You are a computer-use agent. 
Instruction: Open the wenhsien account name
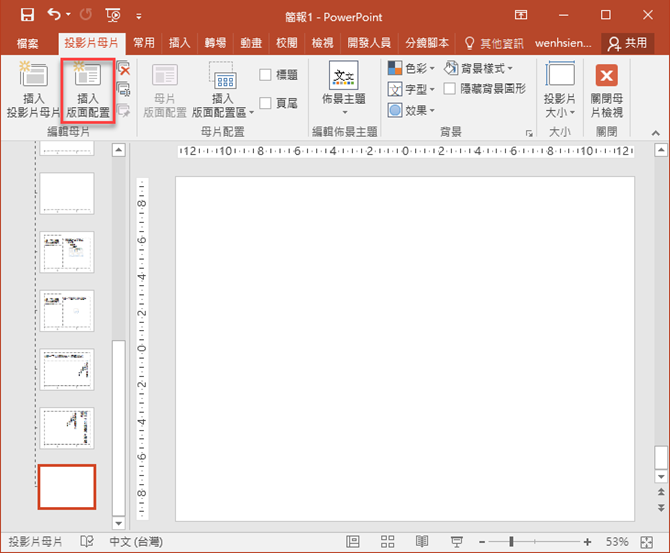pyautogui.click(x=563, y=43)
